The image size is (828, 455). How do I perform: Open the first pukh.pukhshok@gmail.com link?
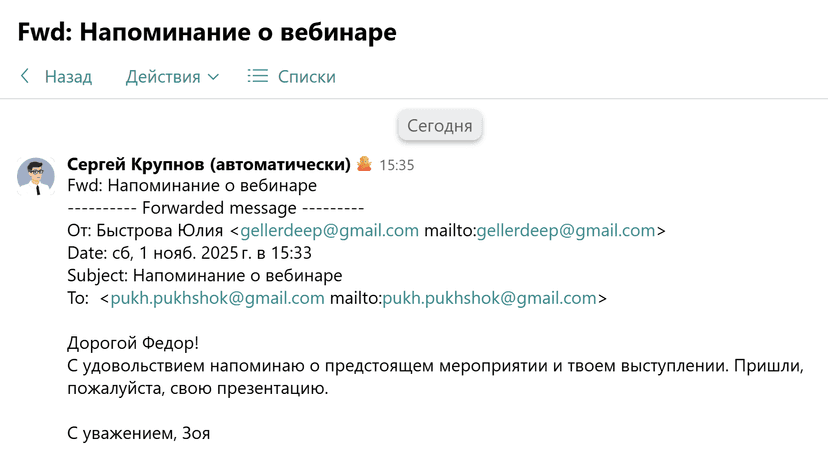click(217, 297)
